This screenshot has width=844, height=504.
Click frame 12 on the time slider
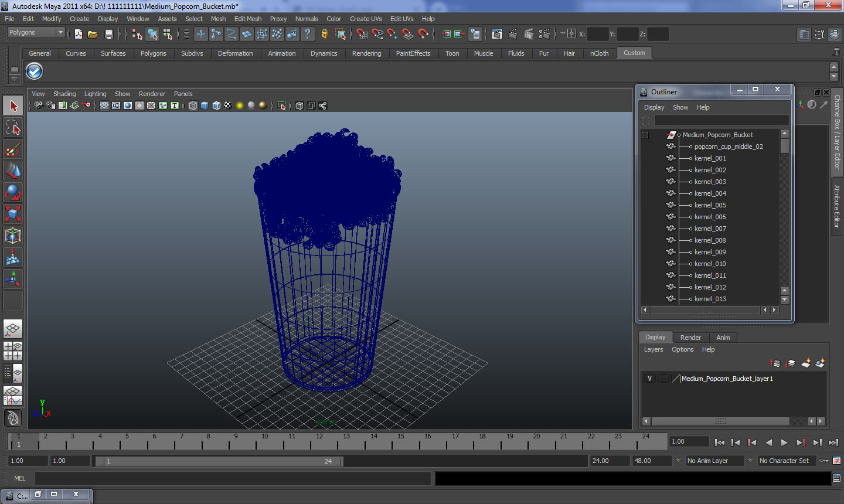click(x=319, y=440)
